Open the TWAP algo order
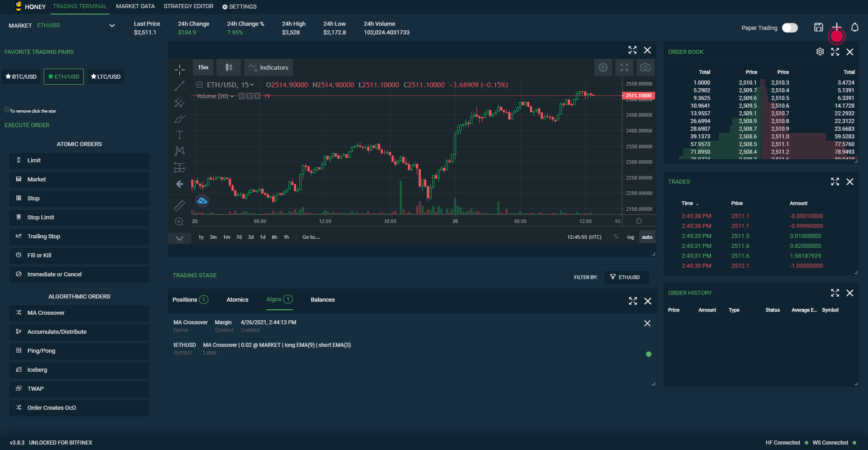The width and height of the screenshot is (868, 450). (x=79, y=389)
